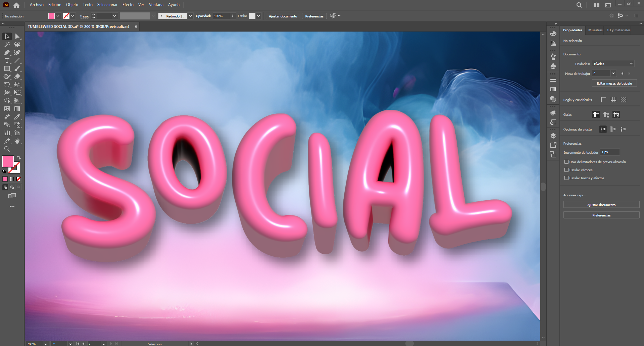This screenshot has height=346, width=644.
Task: Toggle smart guides icon
Action: [616, 114]
